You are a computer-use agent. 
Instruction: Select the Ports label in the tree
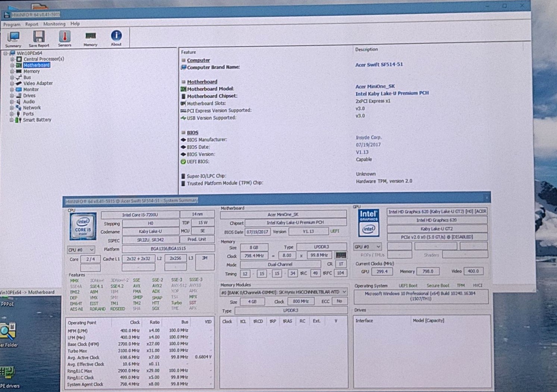pyautogui.click(x=28, y=114)
